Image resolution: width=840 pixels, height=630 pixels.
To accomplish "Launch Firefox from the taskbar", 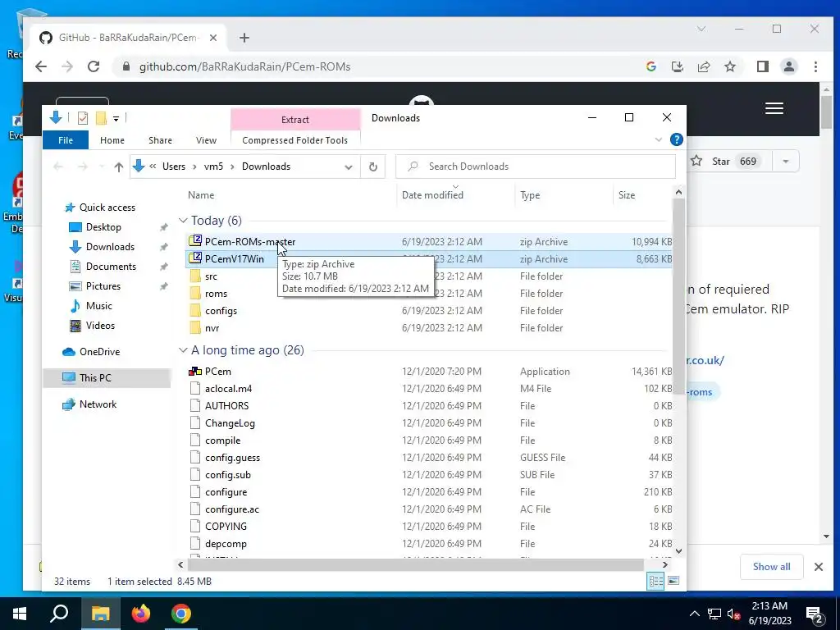I will (x=141, y=614).
